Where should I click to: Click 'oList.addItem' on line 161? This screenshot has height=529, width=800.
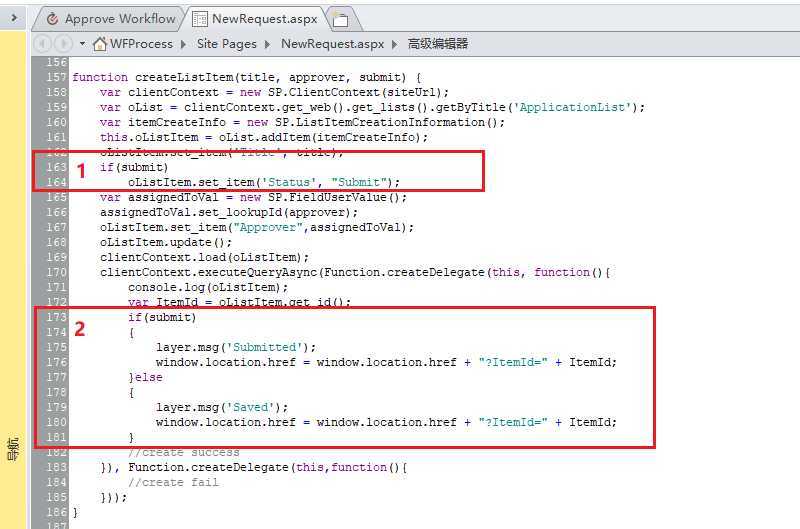(x=264, y=137)
